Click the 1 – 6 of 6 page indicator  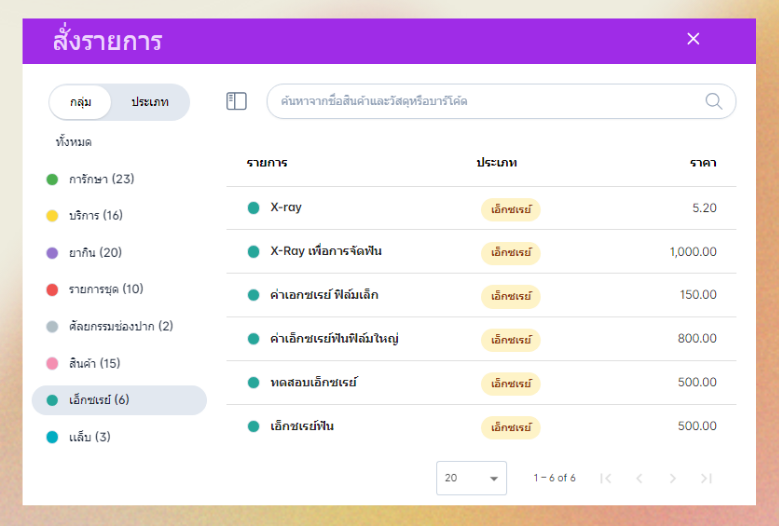pos(554,478)
